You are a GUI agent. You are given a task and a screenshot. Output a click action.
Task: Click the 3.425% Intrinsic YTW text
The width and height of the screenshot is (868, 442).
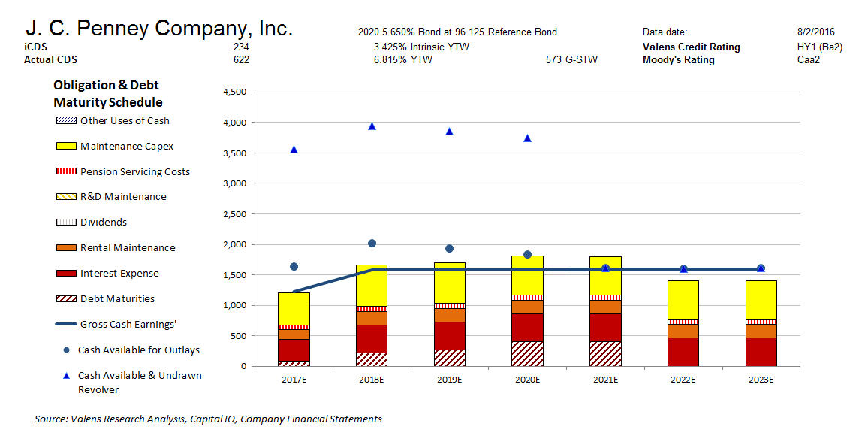[x=421, y=47]
